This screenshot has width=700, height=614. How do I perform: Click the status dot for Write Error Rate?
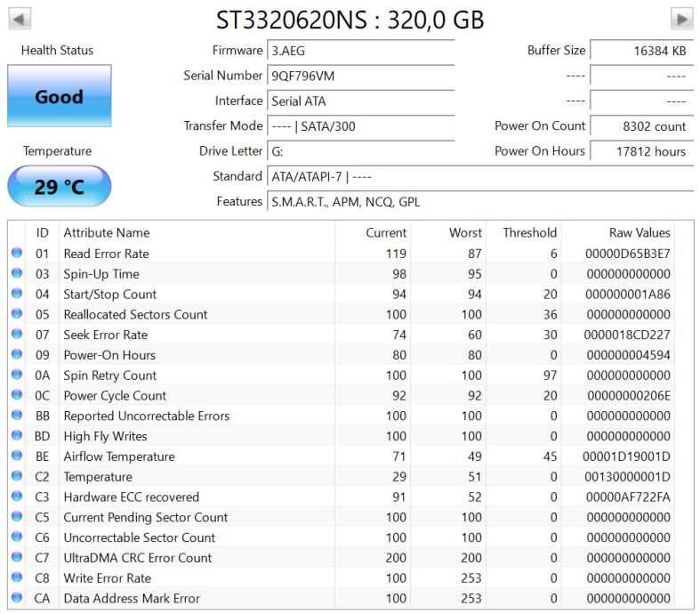click(17, 578)
